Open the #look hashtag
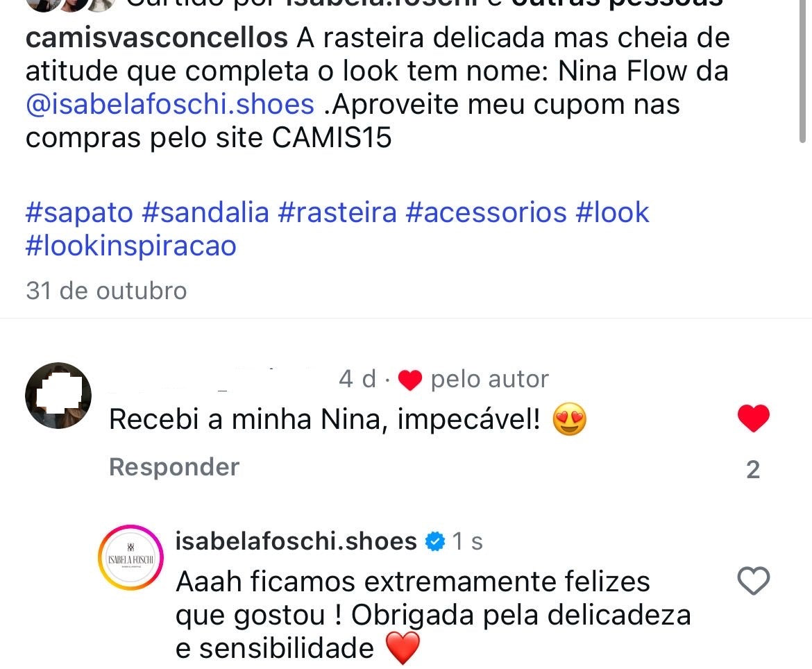The image size is (812, 669). pyautogui.click(x=612, y=212)
